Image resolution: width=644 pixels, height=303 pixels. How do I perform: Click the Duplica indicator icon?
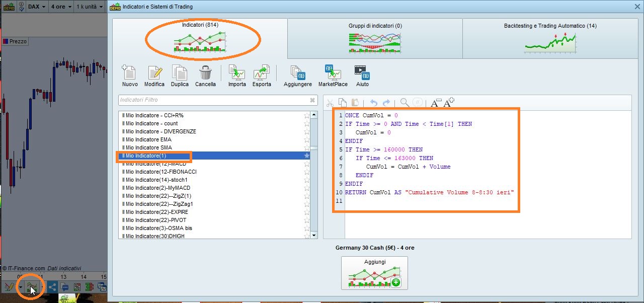[x=180, y=72]
